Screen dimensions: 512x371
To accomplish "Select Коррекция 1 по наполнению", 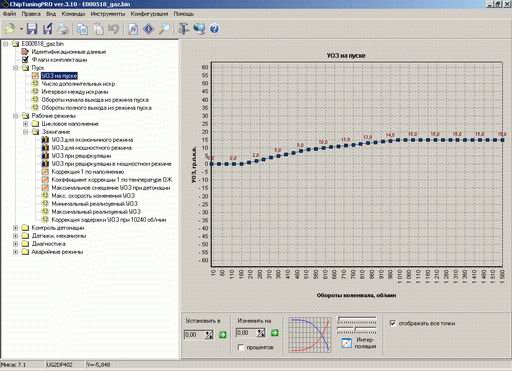I will pyautogui.click(x=88, y=172).
